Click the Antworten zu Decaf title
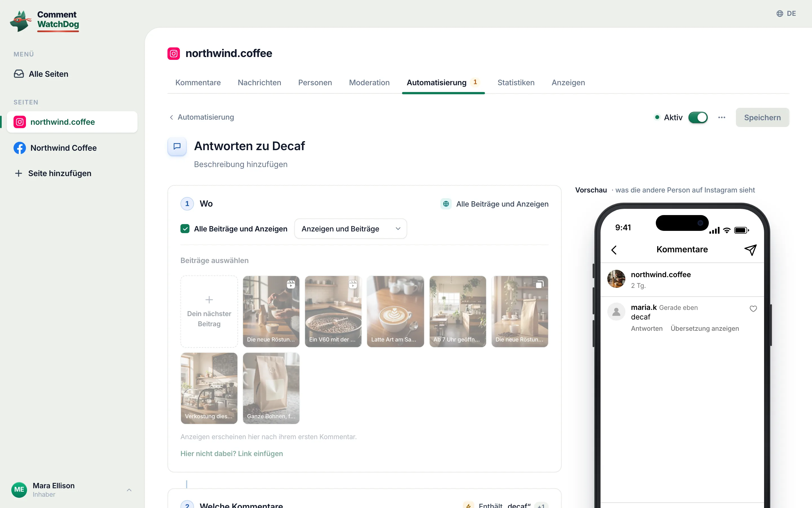 [x=249, y=146]
